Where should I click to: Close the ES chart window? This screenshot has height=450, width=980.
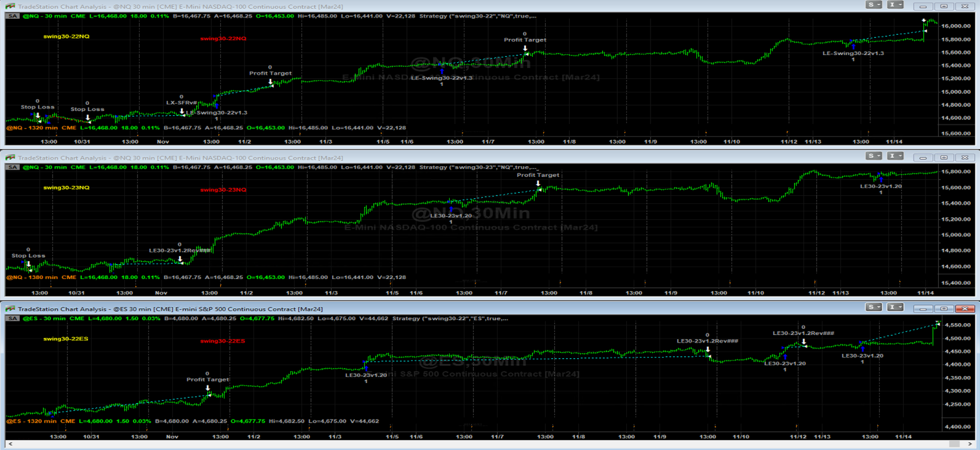pos(964,309)
